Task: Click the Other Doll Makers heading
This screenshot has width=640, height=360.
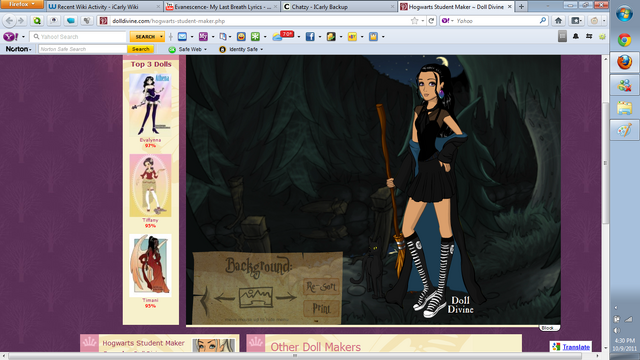Action: coord(316,347)
